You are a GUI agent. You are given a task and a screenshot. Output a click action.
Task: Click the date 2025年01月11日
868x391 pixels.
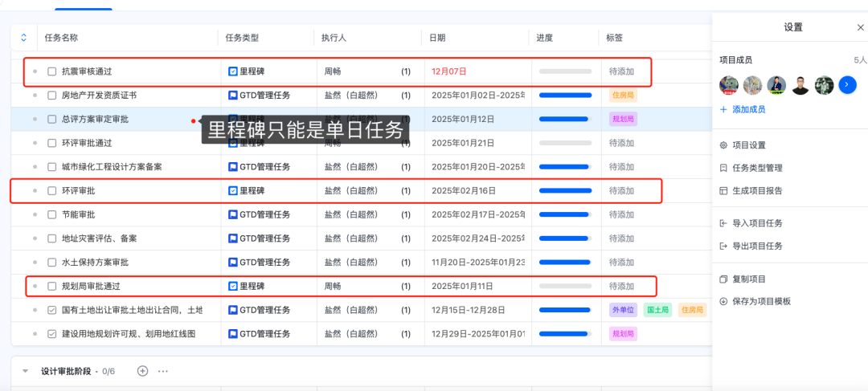(462, 287)
